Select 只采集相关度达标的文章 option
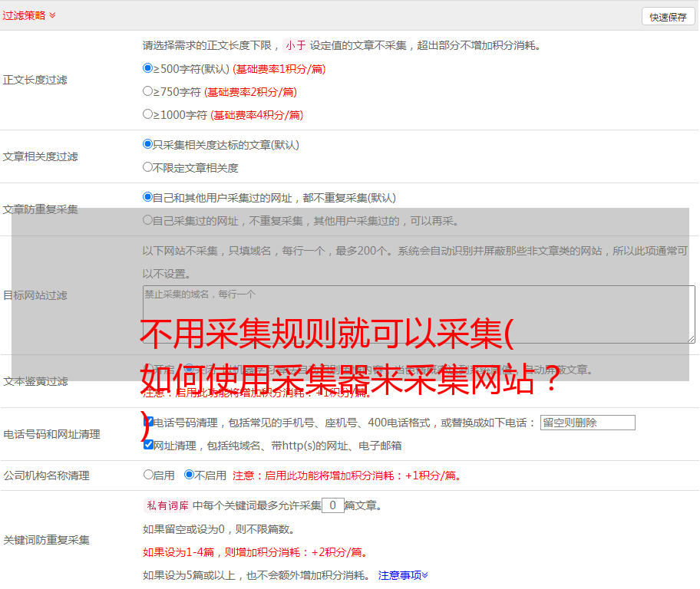Viewport: 700px width, 589px height. click(x=148, y=144)
